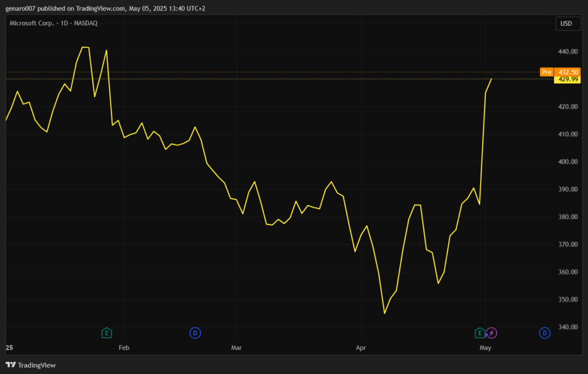The height and width of the screenshot is (374, 588).
Task: Click the Microsoft Corp. symbol title
Action: [x=32, y=23]
